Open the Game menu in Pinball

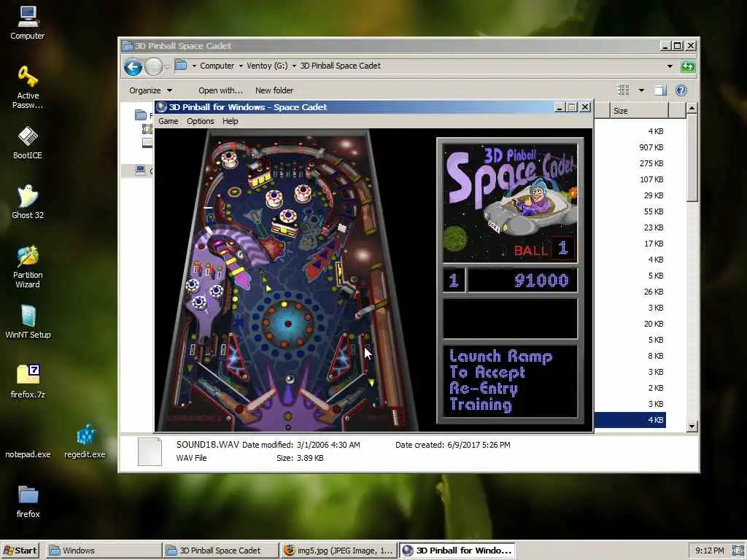[x=169, y=121]
